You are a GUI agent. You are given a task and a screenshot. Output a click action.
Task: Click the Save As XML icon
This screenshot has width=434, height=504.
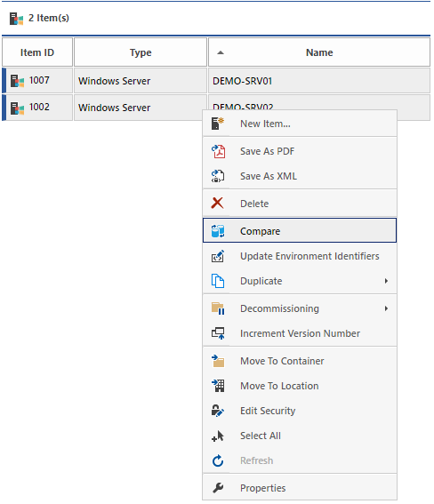[x=218, y=176]
